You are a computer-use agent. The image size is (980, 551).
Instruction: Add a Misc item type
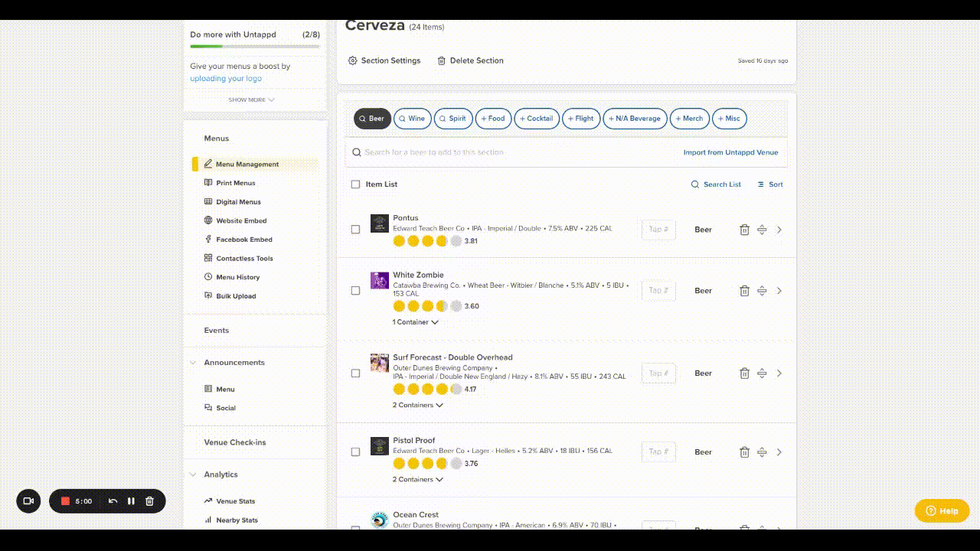(730, 119)
